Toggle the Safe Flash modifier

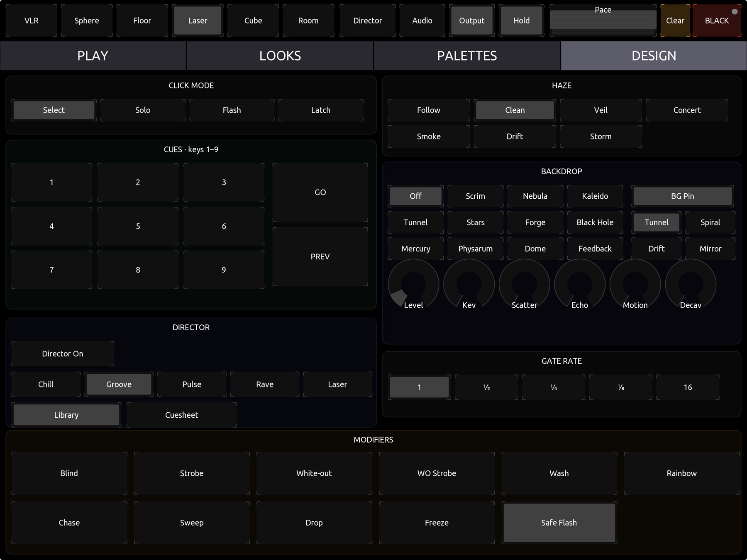(x=559, y=523)
